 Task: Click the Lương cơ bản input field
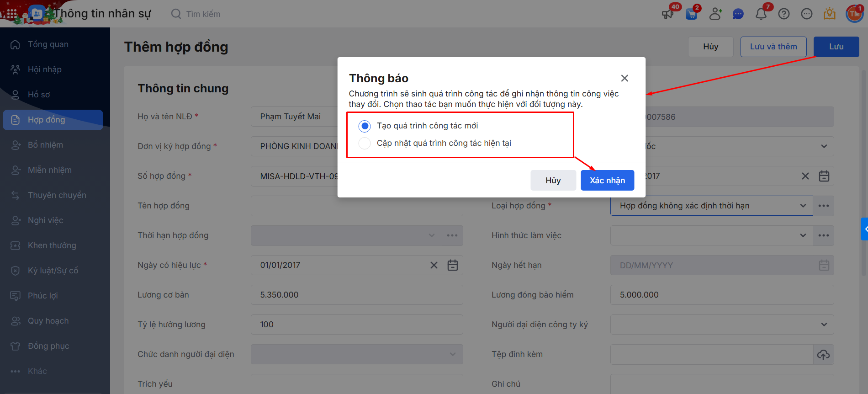pyautogui.click(x=356, y=295)
